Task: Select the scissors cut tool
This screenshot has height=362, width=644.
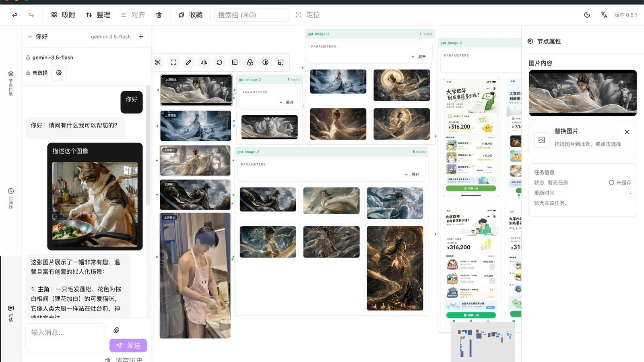Action: click(x=158, y=62)
